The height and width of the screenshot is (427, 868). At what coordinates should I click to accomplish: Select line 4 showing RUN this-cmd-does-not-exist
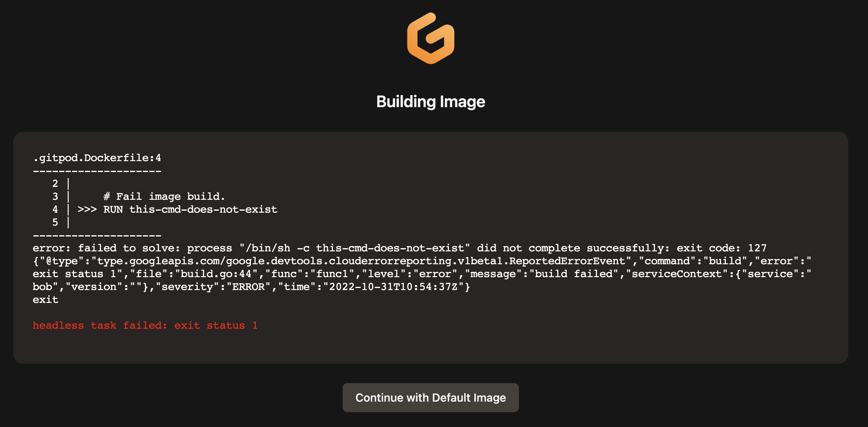click(x=177, y=209)
